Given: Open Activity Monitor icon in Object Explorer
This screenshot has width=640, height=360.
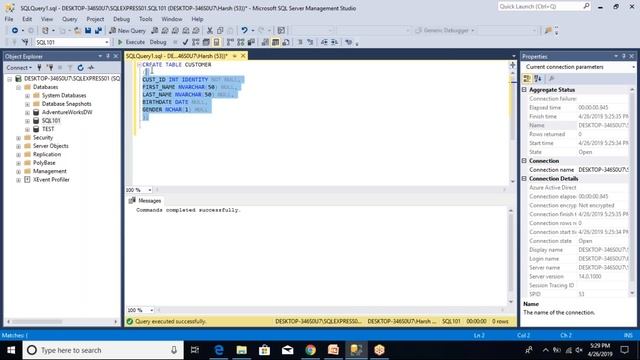Looking at the screenshot, I should pyautogui.click(x=91, y=68).
